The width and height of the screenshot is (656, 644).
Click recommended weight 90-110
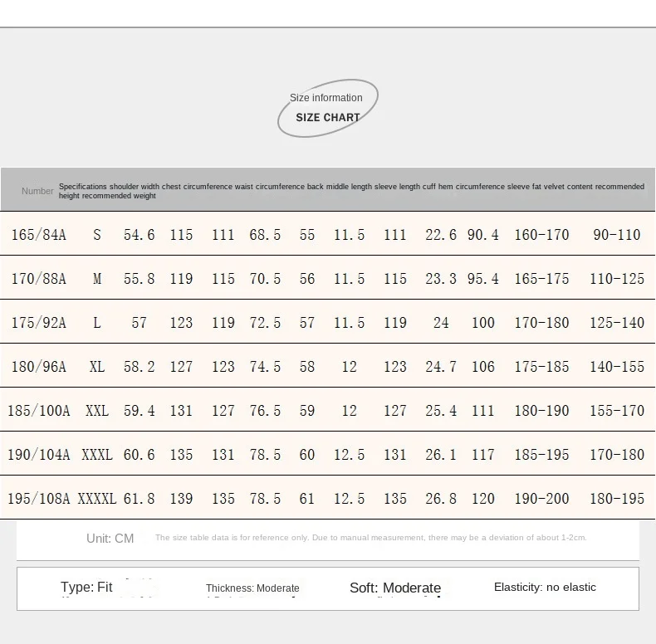[617, 235]
